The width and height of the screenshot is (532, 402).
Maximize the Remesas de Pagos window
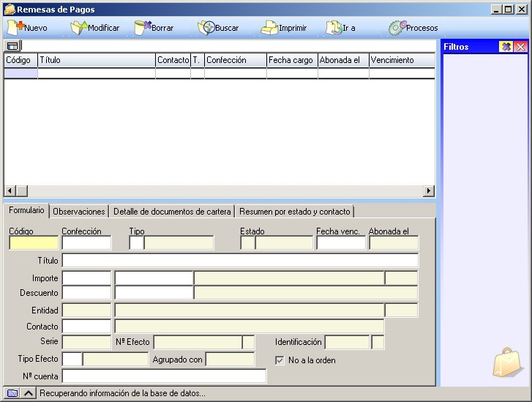(x=509, y=10)
